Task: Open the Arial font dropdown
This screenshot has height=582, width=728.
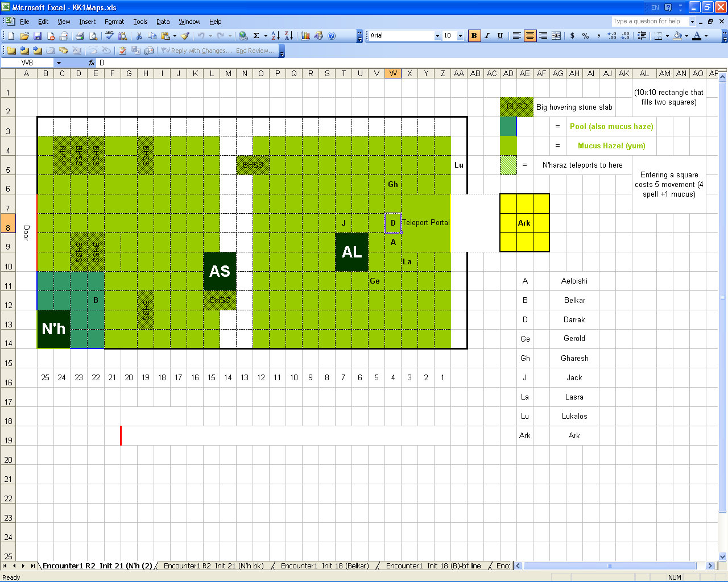Action: coord(437,36)
